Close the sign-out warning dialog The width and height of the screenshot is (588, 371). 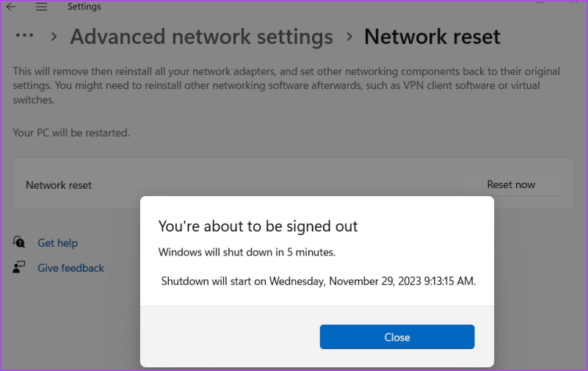397,337
